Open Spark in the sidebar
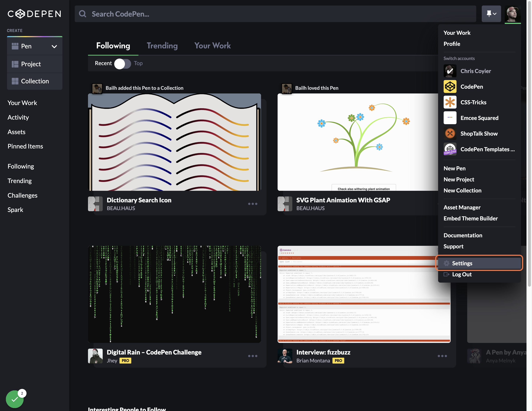 (x=15, y=210)
